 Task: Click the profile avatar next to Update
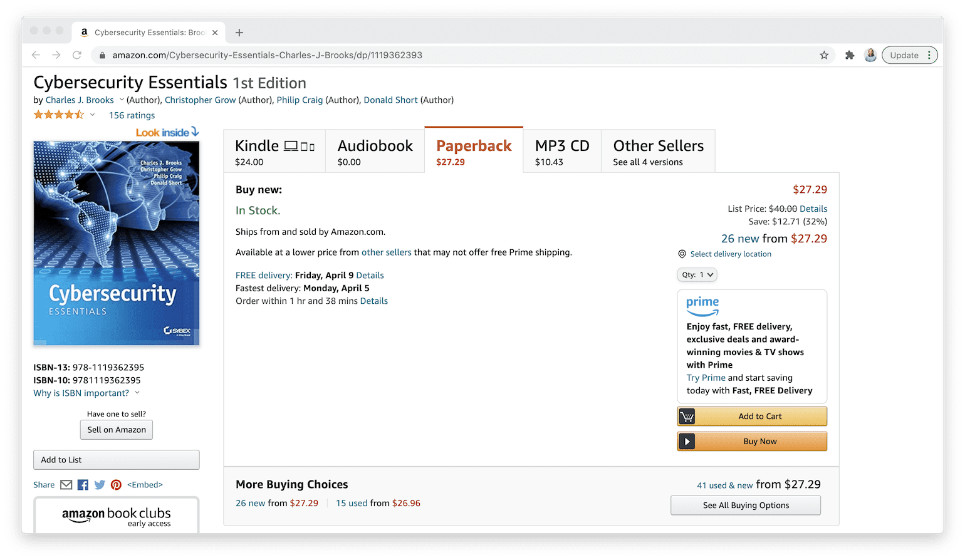pyautogui.click(x=870, y=55)
